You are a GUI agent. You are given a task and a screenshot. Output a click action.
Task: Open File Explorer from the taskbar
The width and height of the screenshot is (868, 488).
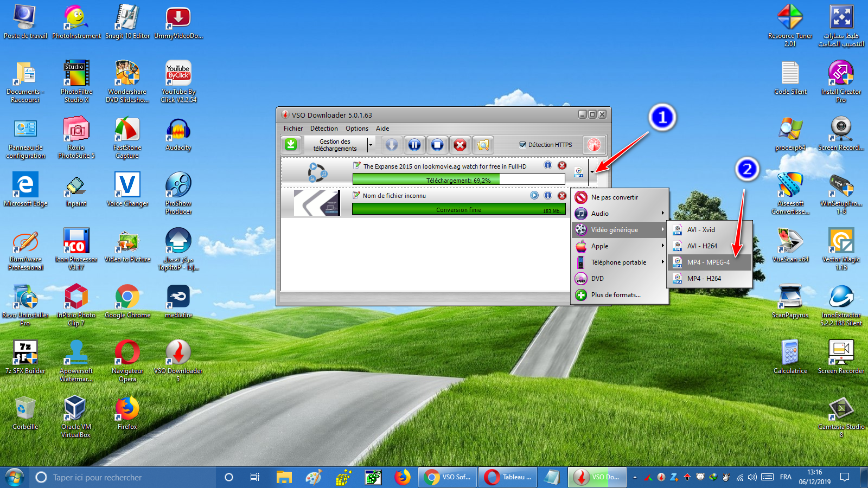[284, 477]
